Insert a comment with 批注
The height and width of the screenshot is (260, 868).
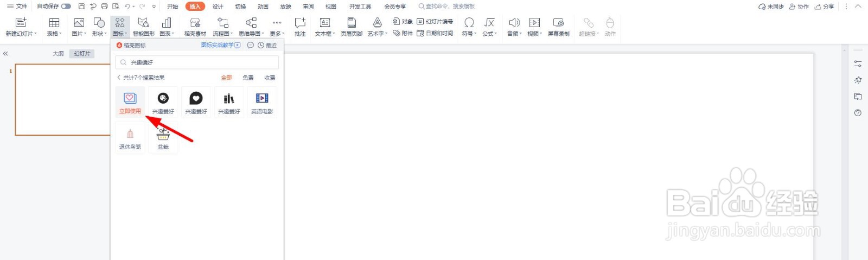click(300, 26)
